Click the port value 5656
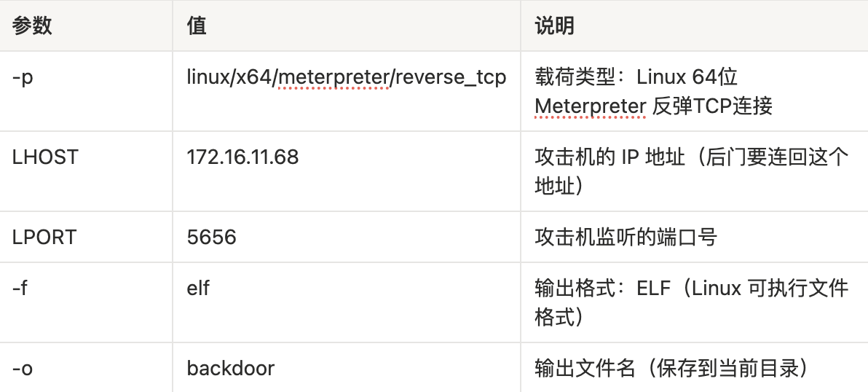This screenshot has width=868, height=392. pyautogui.click(x=211, y=238)
